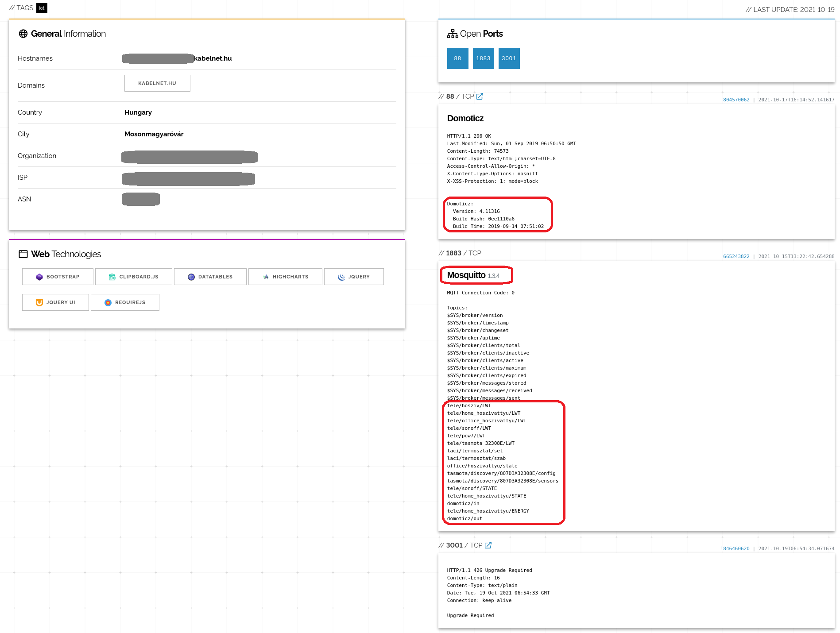Screen dimensions: 840x633
Task: Click the Highcharts logo icon
Action: (x=266, y=277)
